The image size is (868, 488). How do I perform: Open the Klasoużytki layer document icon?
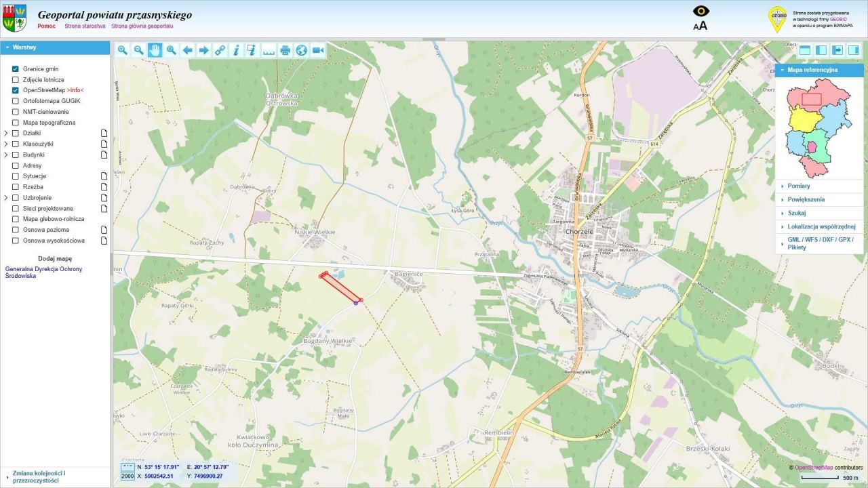104,144
